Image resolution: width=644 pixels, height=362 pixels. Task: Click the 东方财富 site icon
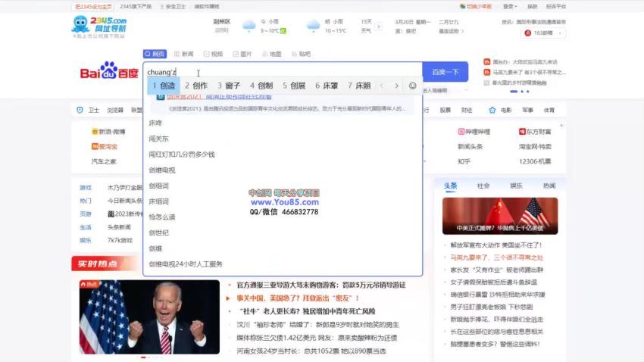click(x=522, y=132)
